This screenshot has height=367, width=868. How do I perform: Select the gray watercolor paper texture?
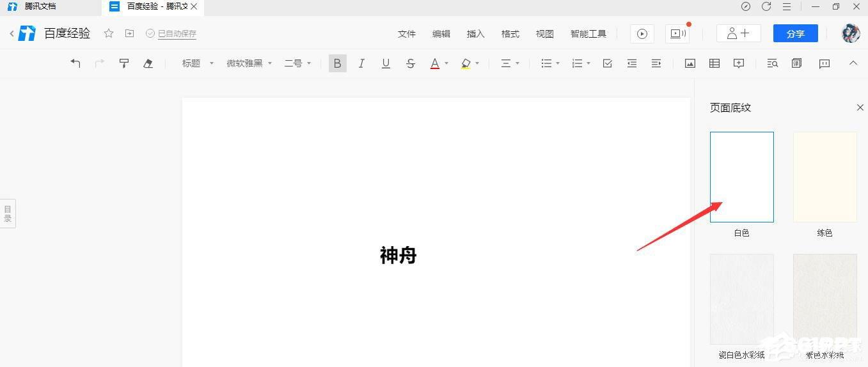pyautogui.click(x=825, y=299)
